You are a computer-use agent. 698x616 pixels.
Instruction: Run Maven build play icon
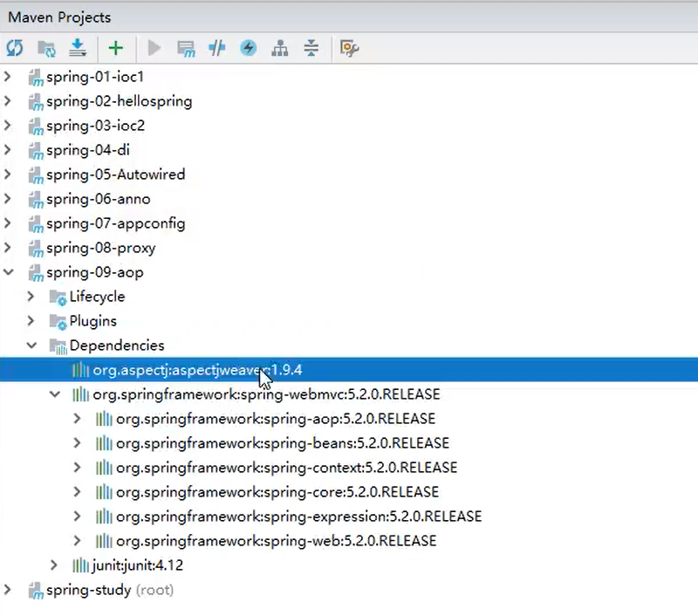[x=154, y=48]
